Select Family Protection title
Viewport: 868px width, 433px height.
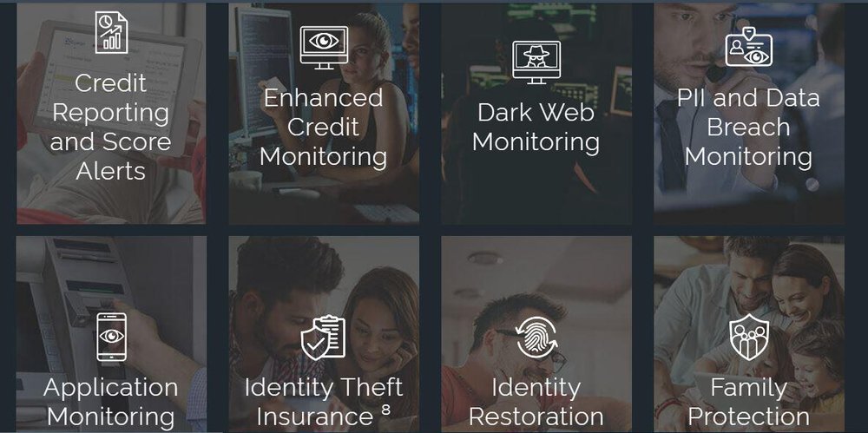coord(748,402)
